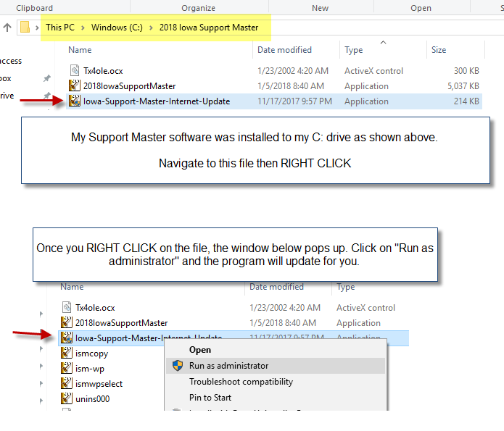504x431 pixels.
Task: Click Tx4ole.ocx file icon in lower list
Action: point(67,307)
